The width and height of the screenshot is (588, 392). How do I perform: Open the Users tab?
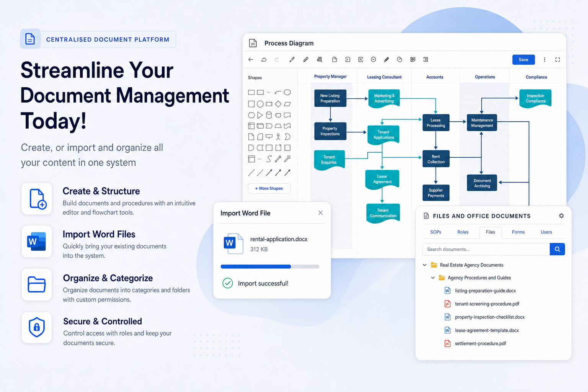(x=546, y=232)
